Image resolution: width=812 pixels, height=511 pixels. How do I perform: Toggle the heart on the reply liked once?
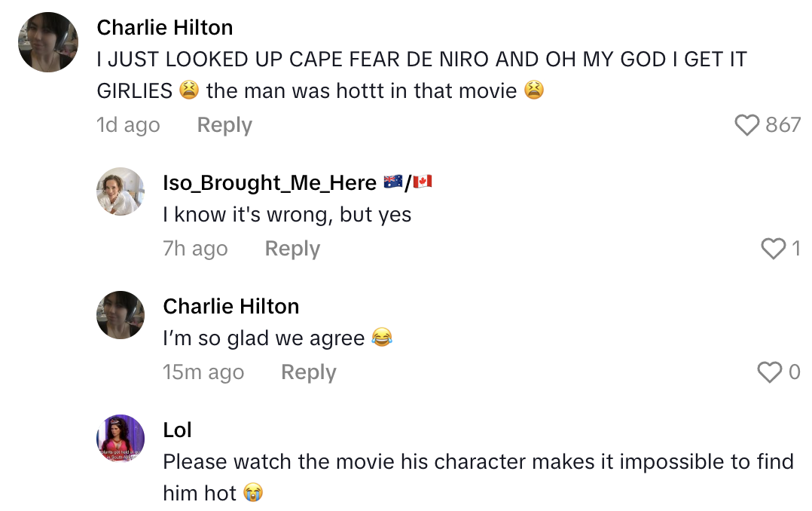pos(774,249)
